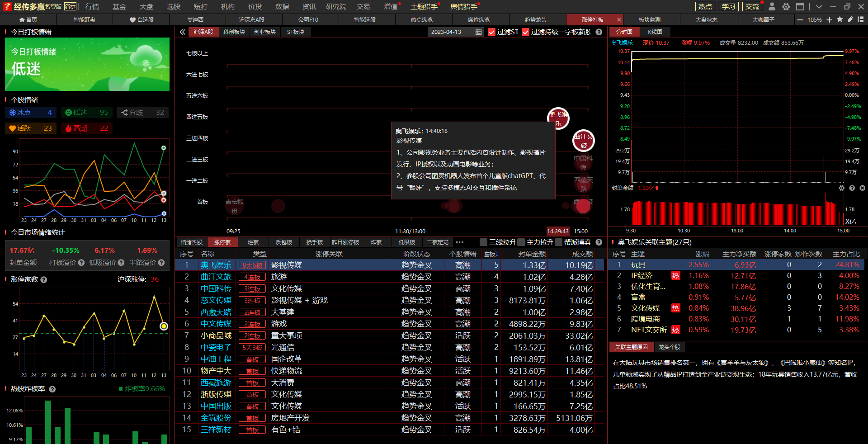Open the 研究院 menu
The width and height of the screenshot is (868, 444).
(336, 7)
